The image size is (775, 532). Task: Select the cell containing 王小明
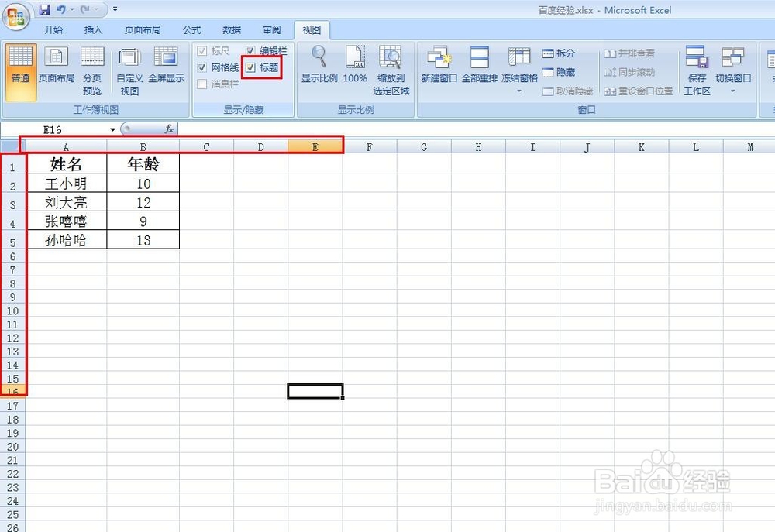(x=66, y=184)
